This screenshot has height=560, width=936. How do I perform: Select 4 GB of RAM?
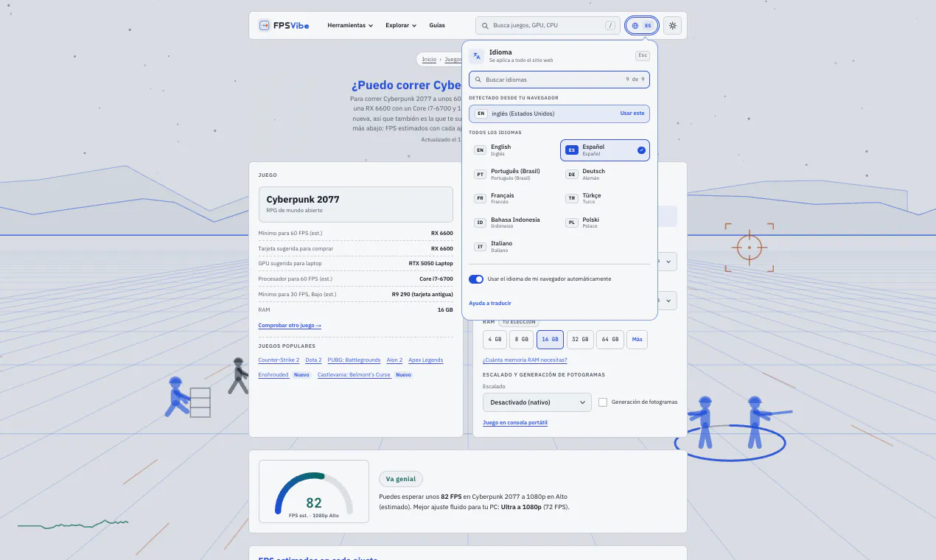[494, 340]
